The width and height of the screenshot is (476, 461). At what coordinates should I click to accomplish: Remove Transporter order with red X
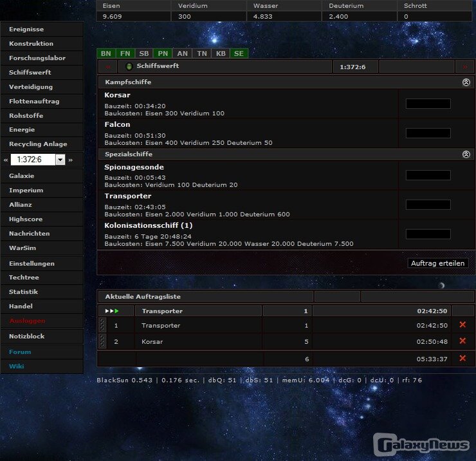point(462,325)
